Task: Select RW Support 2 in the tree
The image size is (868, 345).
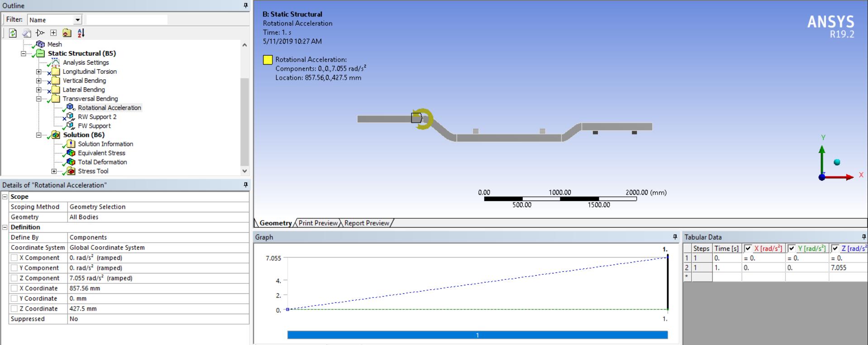Action: point(97,117)
